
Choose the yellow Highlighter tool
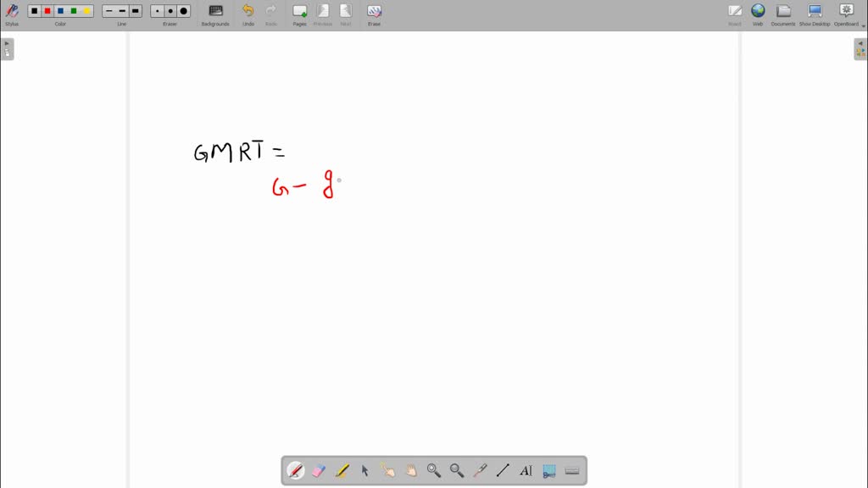click(342, 471)
